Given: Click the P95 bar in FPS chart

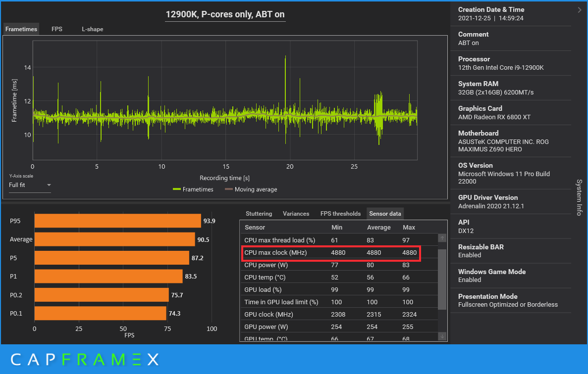Looking at the screenshot, I should click(118, 221).
